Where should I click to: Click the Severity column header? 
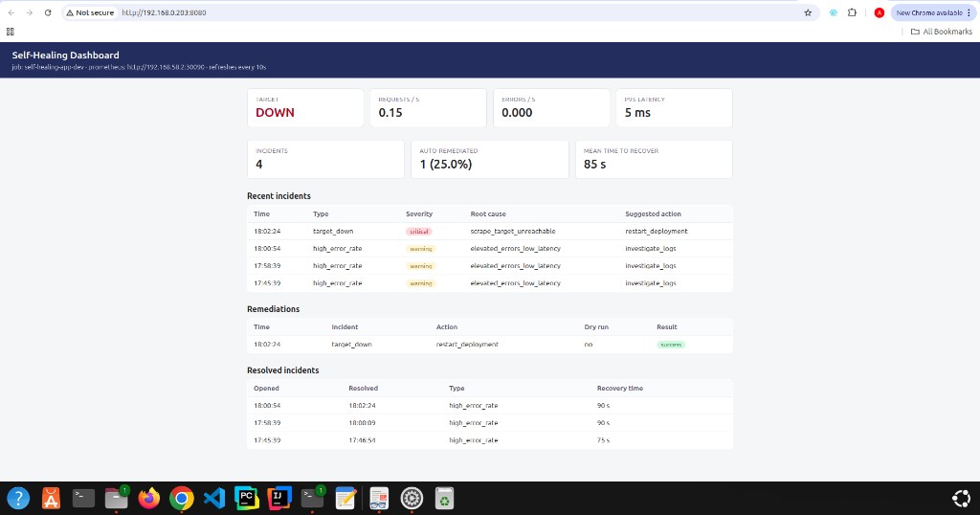coord(419,213)
